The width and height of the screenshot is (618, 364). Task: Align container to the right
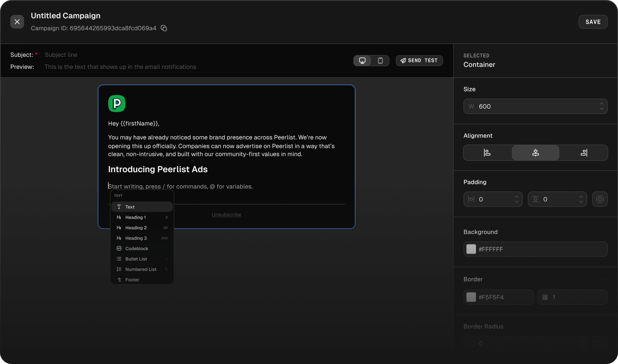tap(584, 153)
